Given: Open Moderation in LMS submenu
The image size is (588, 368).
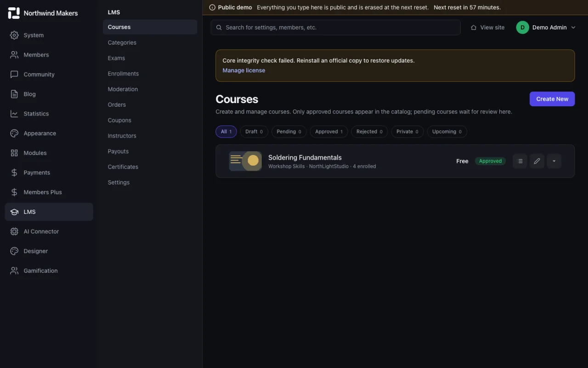Looking at the screenshot, I should [x=150, y=89].
